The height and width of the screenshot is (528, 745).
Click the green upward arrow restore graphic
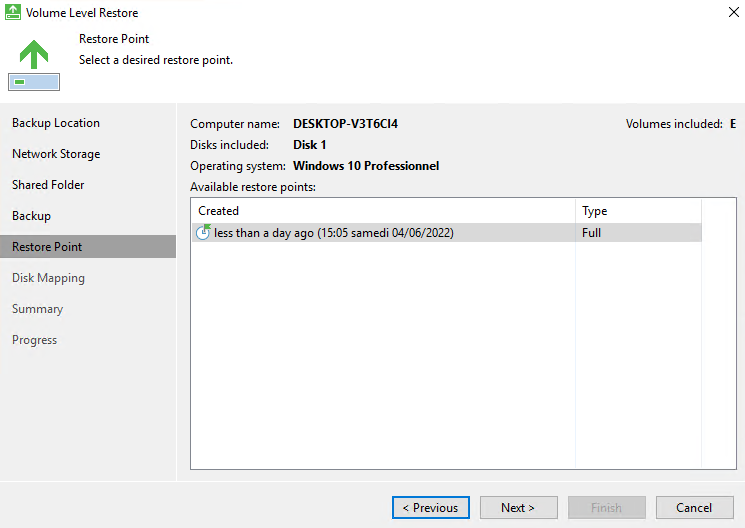34,54
